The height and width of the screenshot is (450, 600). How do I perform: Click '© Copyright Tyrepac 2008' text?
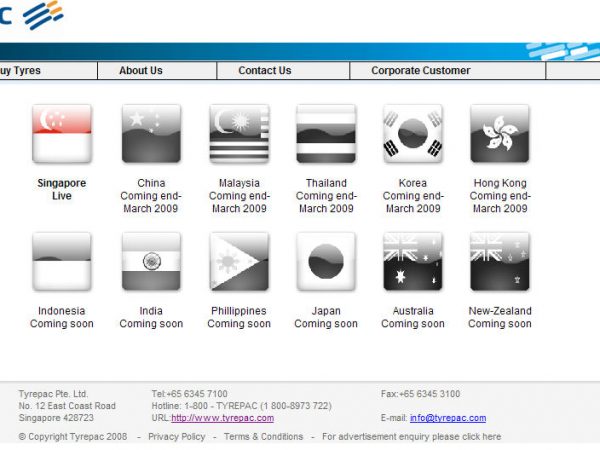73,437
